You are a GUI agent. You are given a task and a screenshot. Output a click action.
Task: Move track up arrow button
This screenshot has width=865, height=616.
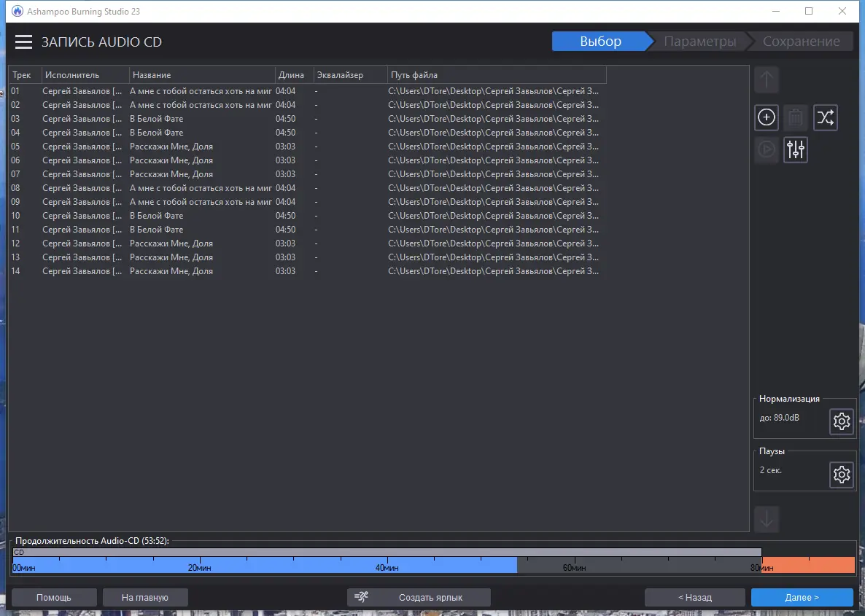tap(767, 80)
